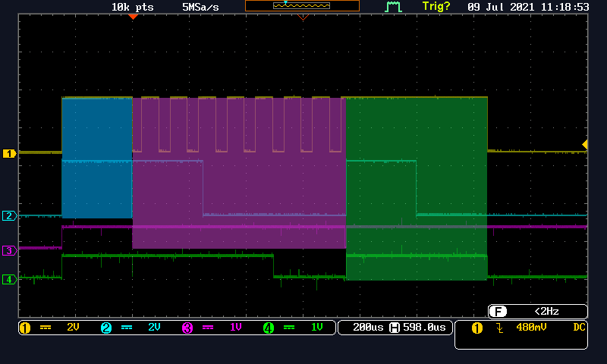Viewport: 607px width, 364px height.
Task: Click the falling edge trigger slope icon
Action: point(500,328)
